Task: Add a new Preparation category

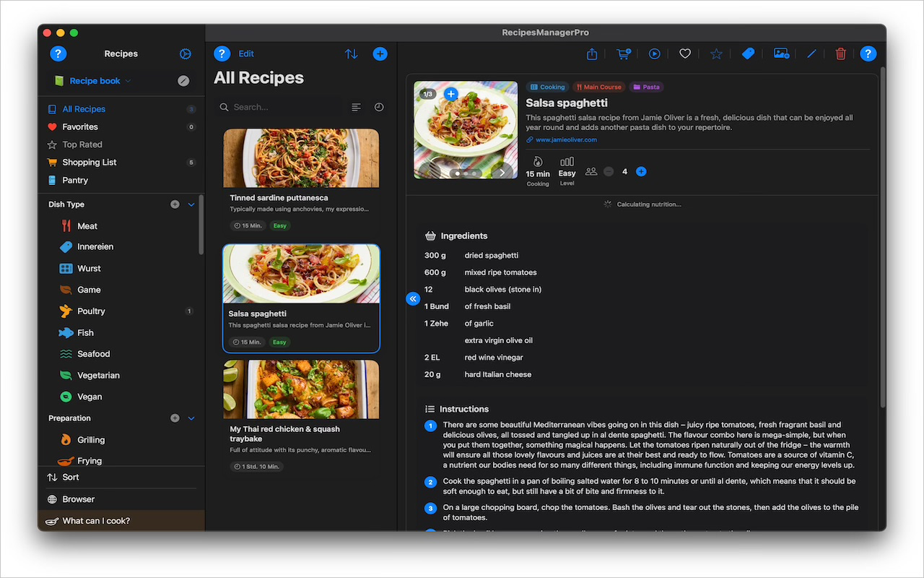Action: [x=175, y=418]
